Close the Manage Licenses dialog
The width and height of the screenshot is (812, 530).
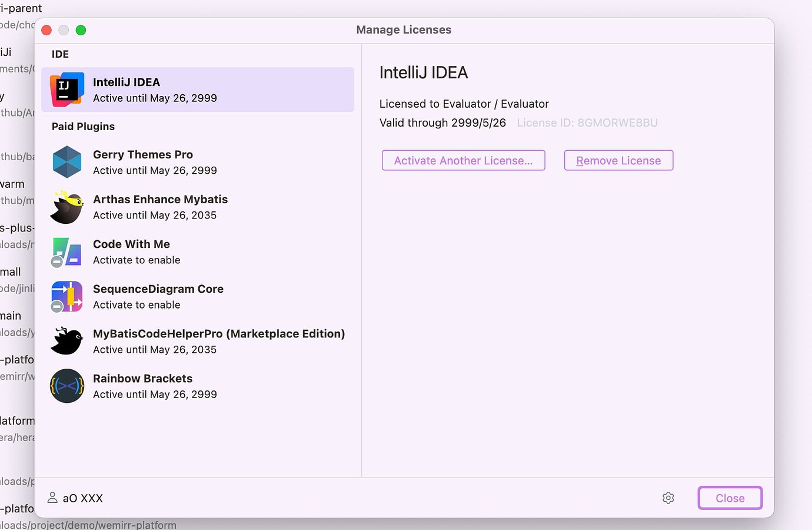click(x=730, y=498)
